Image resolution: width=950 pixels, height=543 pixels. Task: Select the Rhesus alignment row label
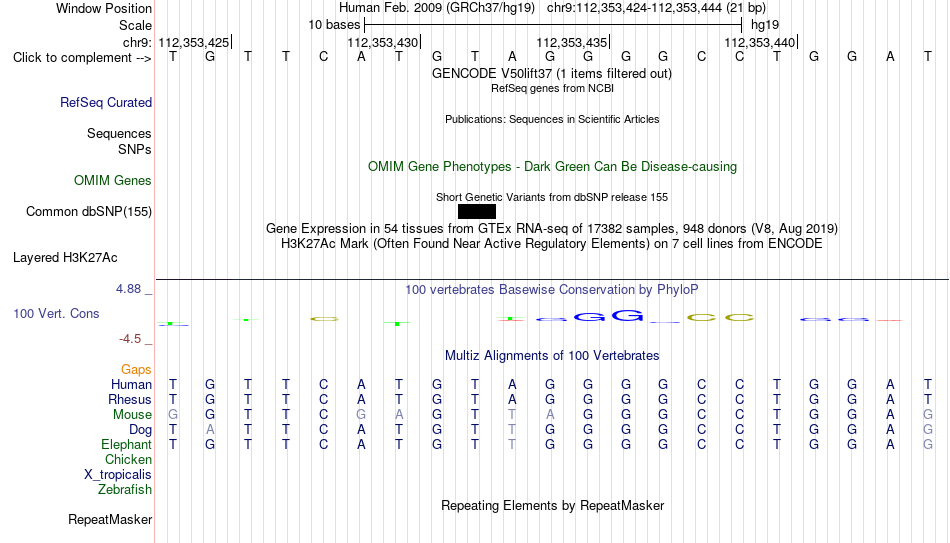pos(130,400)
